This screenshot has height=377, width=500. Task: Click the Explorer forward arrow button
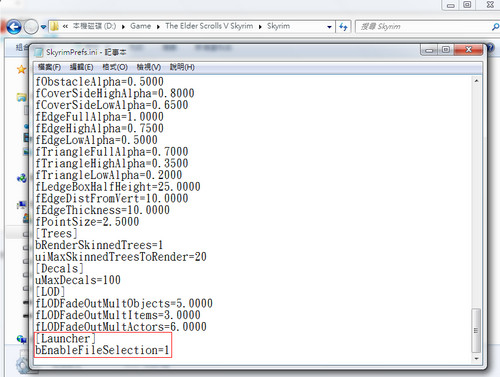pos(31,27)
